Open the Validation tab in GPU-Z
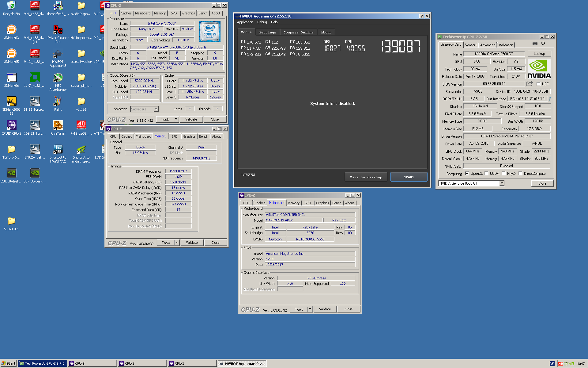 [x=506, y=45]
